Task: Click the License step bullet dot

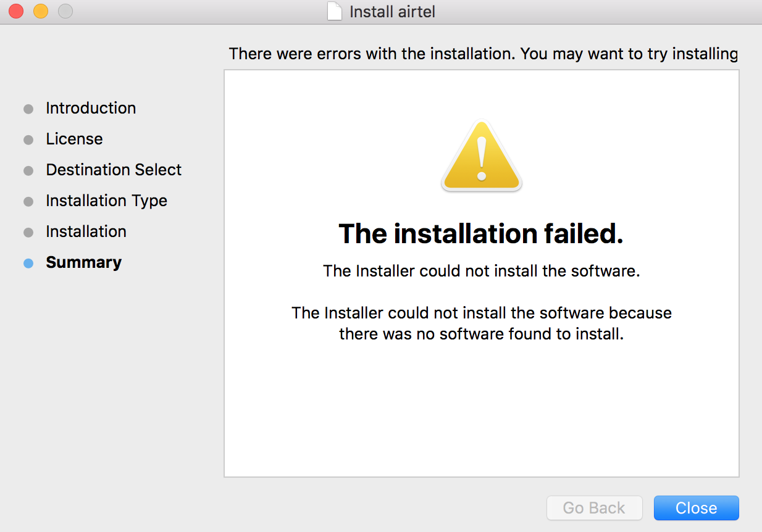Action: [x=28, y=140]
